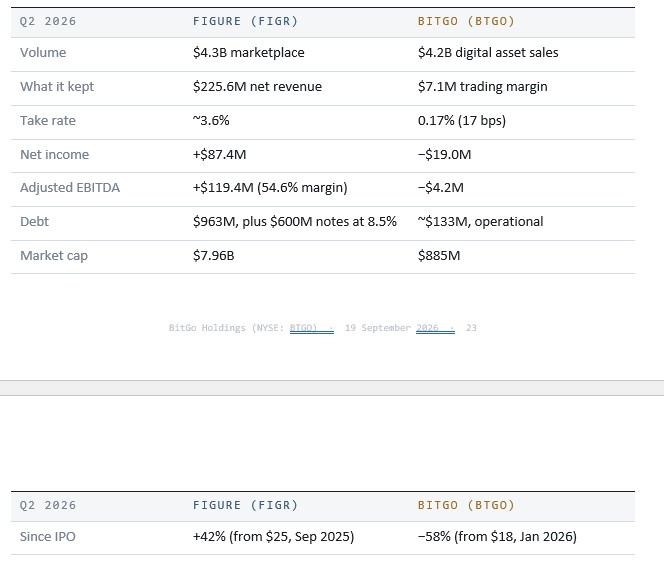664x563 pixels.
Task: Click the '~3.6%' take rate cell
Action: coord(211,120)
